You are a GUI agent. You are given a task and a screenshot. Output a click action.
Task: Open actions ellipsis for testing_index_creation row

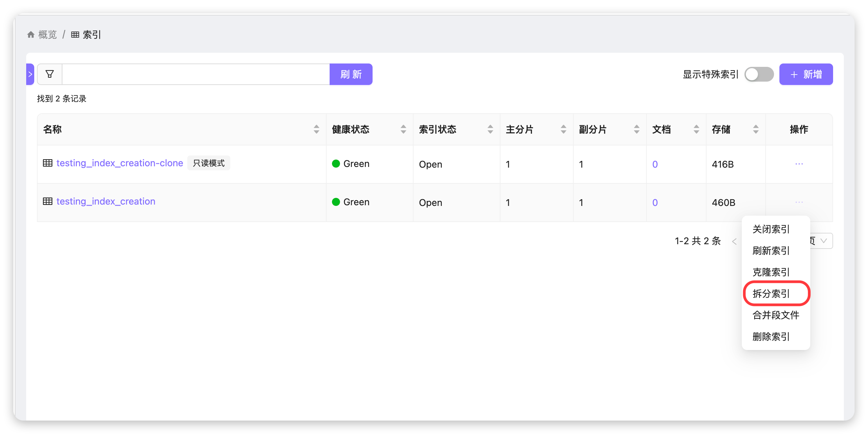[799, 202]
